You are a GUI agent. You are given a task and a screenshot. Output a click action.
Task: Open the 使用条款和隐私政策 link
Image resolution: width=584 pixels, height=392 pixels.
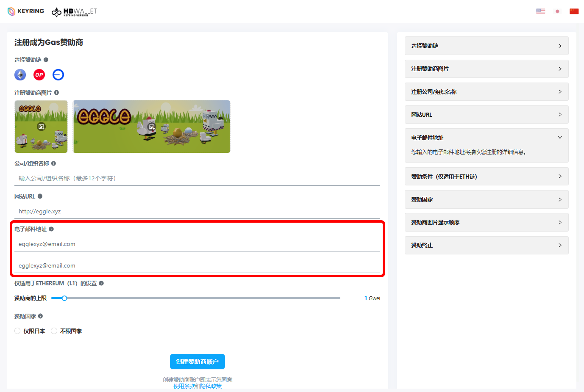[197, 386]
